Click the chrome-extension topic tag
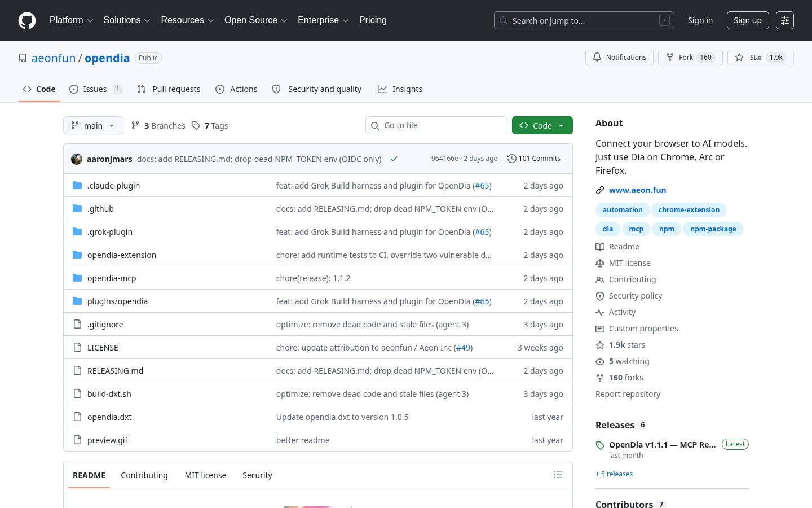The width and height of the screenshot is (812, 508). (x=689, y=210)
